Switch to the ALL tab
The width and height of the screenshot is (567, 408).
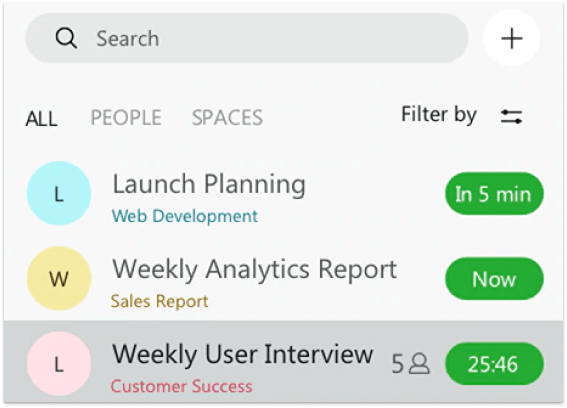click(x=42, y=119)
